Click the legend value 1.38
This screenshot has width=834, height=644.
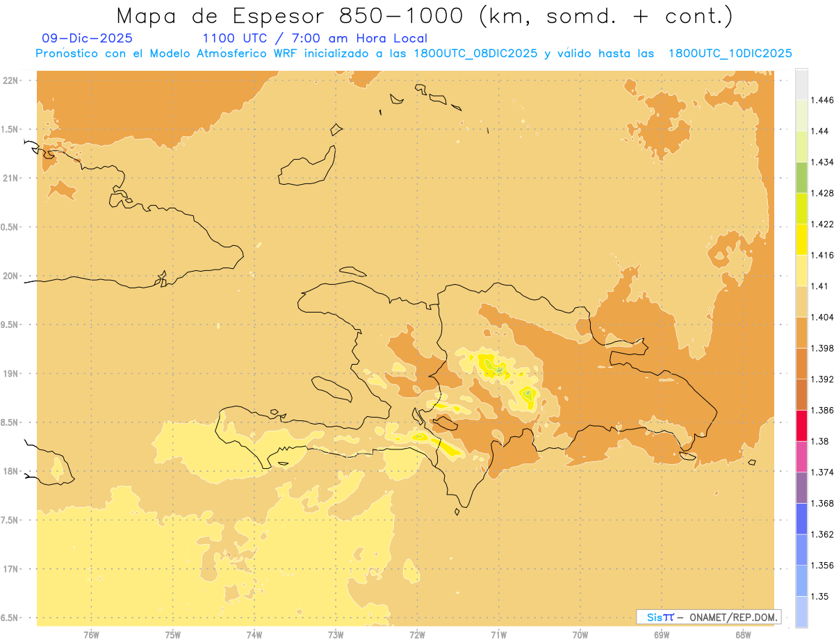(x=819, y=441)
